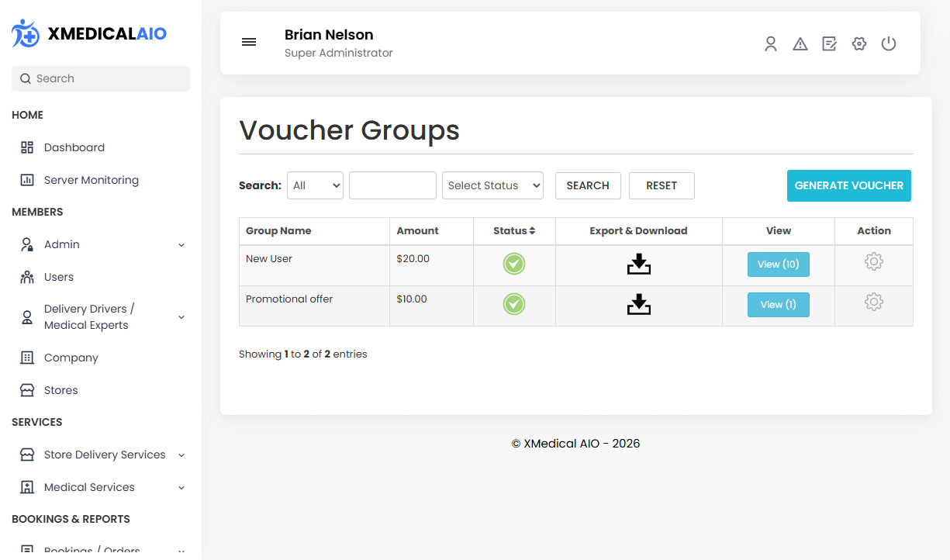950x560 pixels.
Task: Navigate to Dashboard in the sidebar
Action: coord(74,147)
